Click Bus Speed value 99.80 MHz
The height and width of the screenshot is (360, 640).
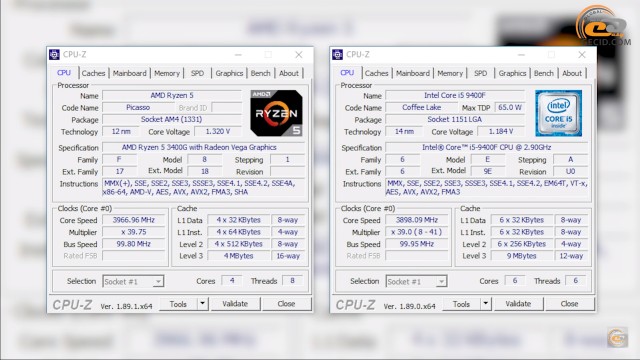[133, 244]
